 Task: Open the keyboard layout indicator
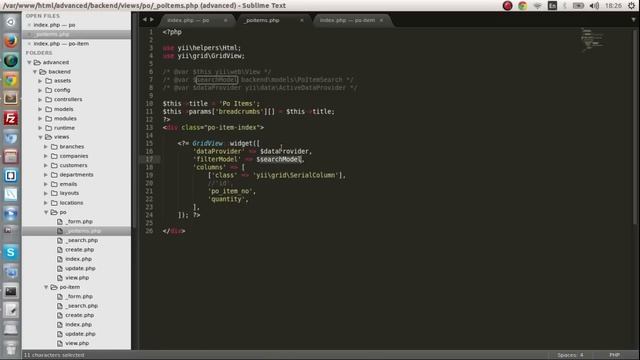point(552,6)
